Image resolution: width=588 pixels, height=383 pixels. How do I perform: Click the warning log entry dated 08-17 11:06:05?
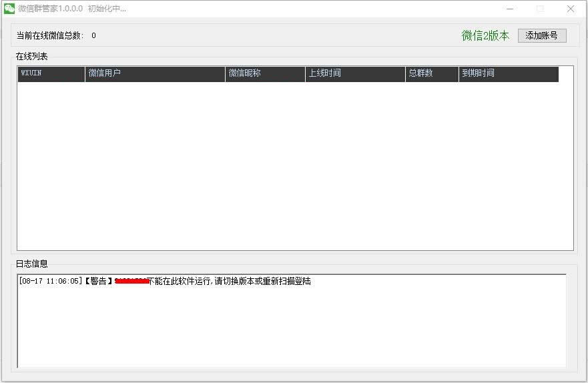[165, 281]
